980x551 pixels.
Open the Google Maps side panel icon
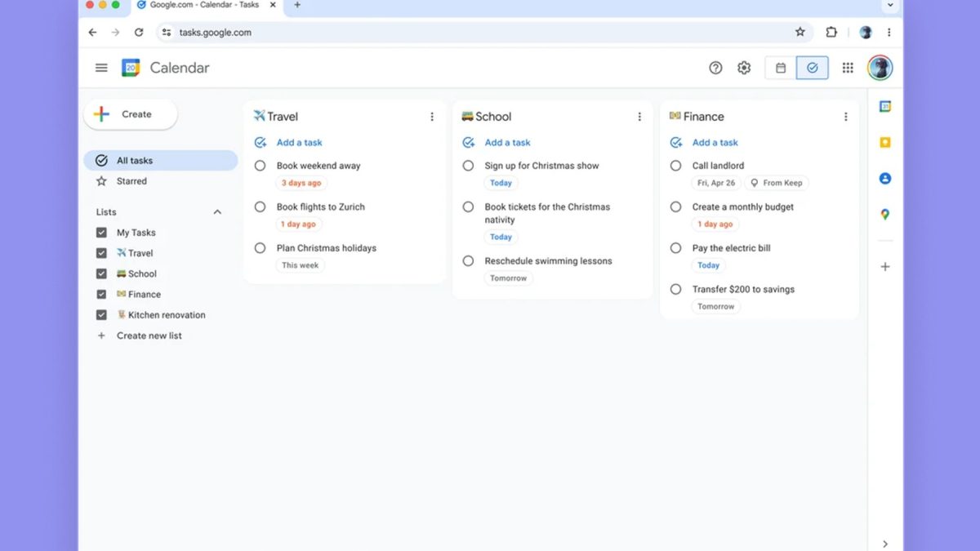[884, 215]
